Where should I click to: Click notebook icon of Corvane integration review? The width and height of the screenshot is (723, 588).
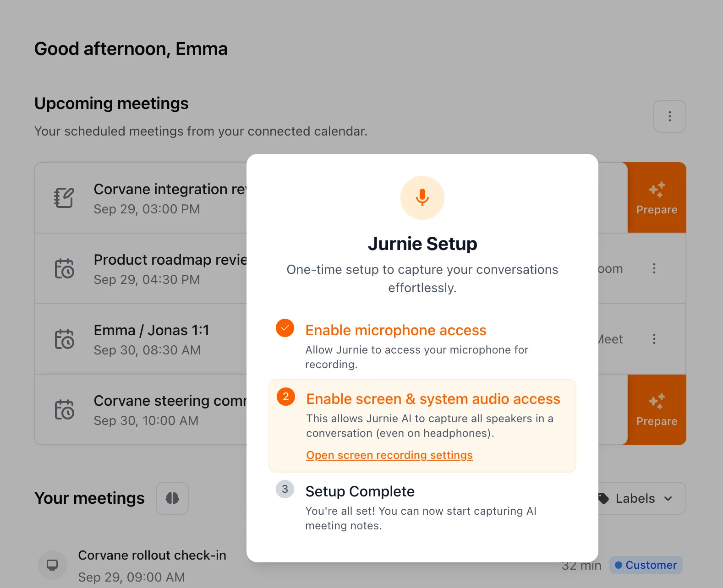pos(64,198)
